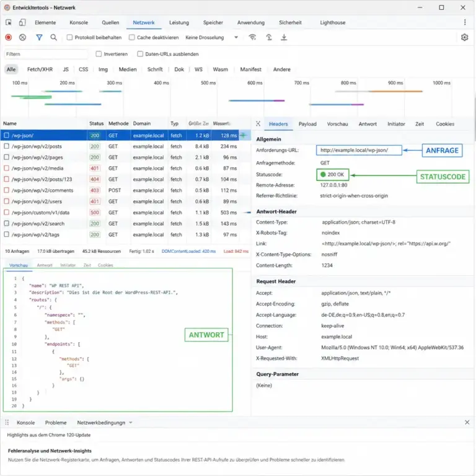Switch to the Konsole top tab
This screenshot has width=476, height=476.
pyautogui.click(x=79, y=22)
